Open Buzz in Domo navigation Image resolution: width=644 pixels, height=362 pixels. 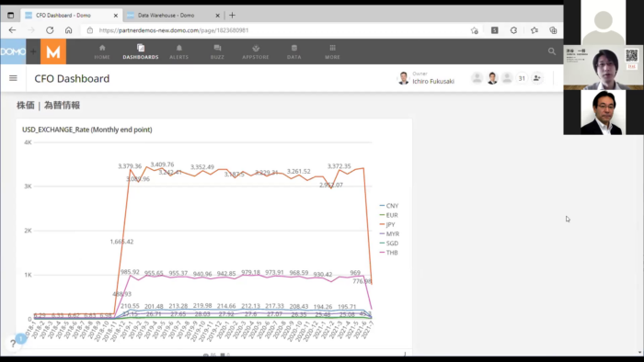(217, 52)
